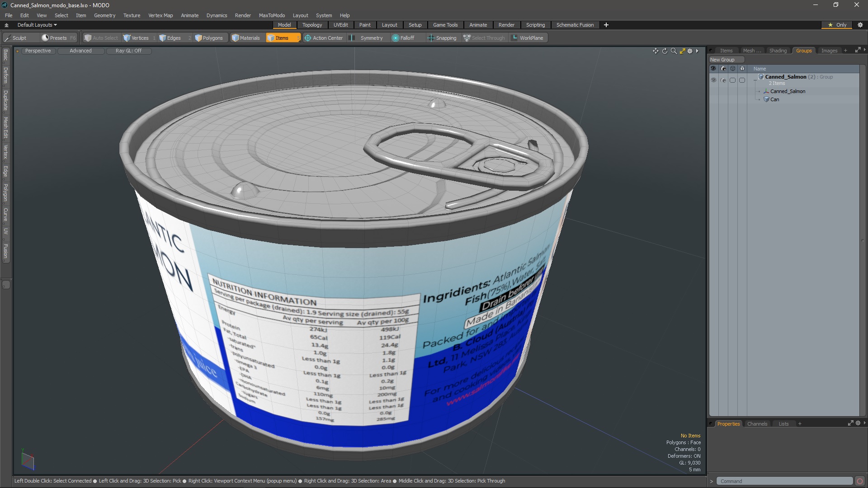This screenshot has height=488, width=868.
Task: Switch to the Channels tab
Action: click(757, 424)
